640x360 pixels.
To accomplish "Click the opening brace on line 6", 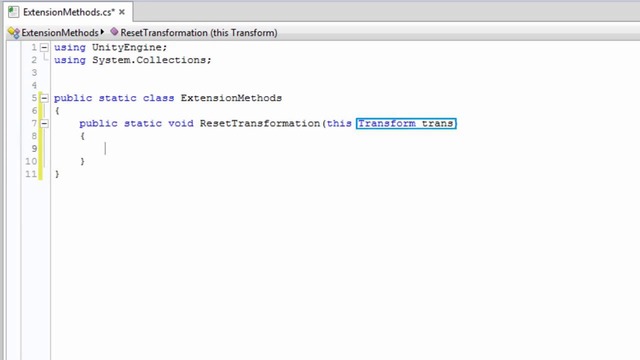I will [57, 111].
